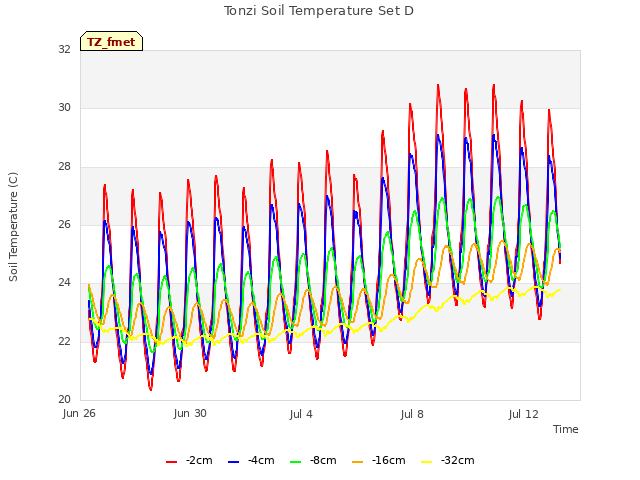
Task: Select the -2cm legend label
Action: point(199,460)
